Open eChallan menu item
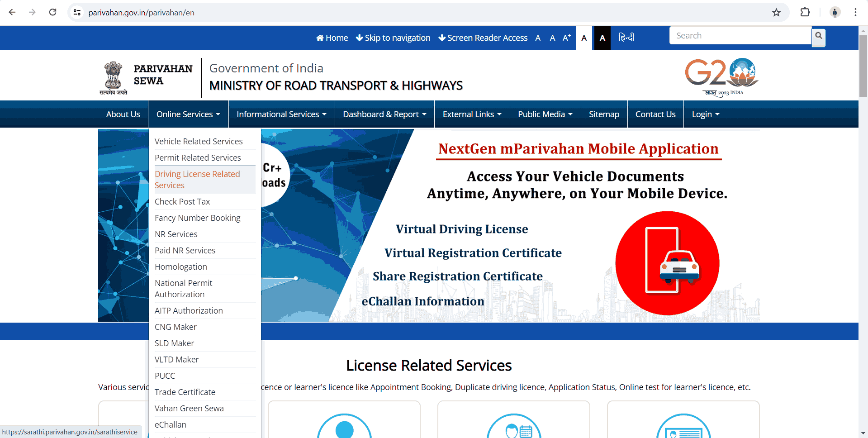The image size is (868, 438). pos(204,424)
